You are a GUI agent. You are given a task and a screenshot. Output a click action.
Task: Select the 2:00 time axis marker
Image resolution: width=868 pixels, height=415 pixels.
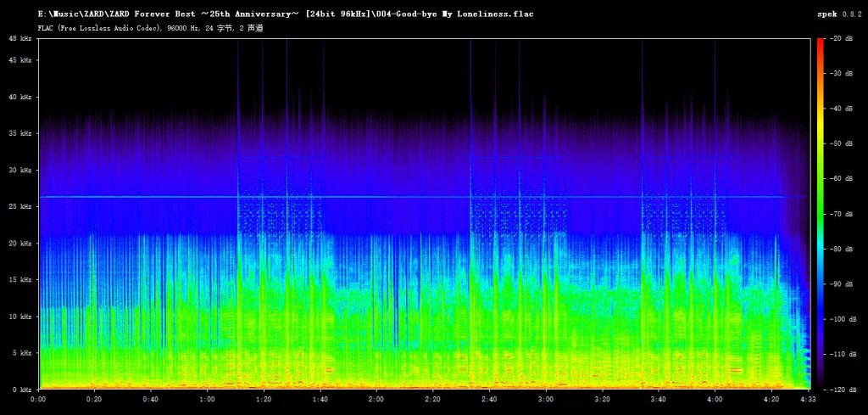pos(376,398)
